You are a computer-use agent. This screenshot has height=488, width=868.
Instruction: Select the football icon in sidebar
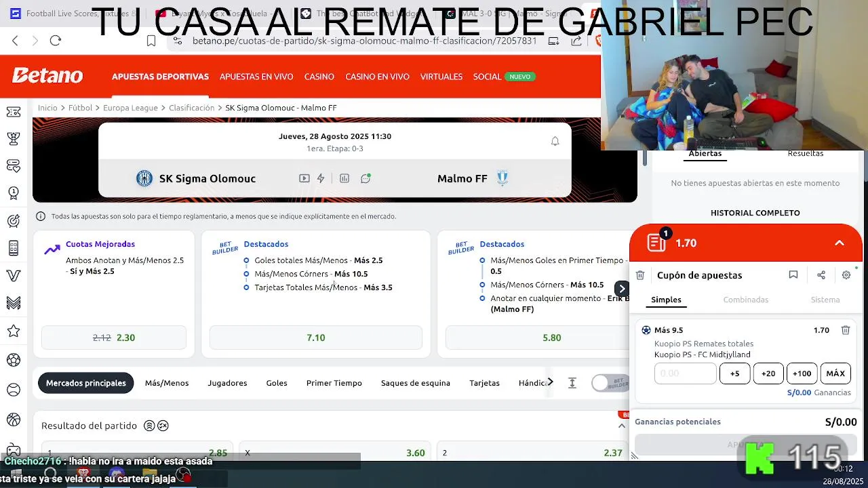tap(13, 360)
